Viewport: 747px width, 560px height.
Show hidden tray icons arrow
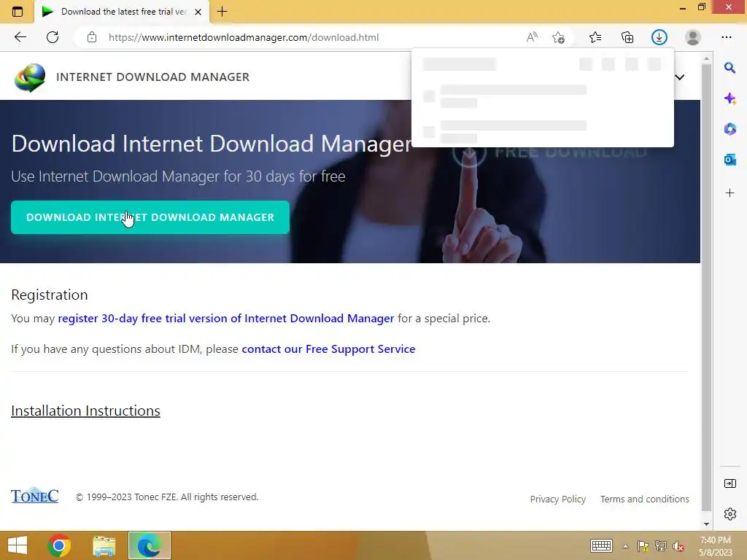(x=625, y=546)
